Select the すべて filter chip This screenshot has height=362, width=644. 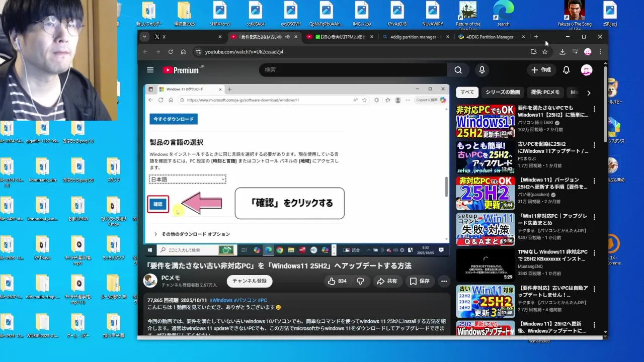pyautogui.click(x=467, y=93)
